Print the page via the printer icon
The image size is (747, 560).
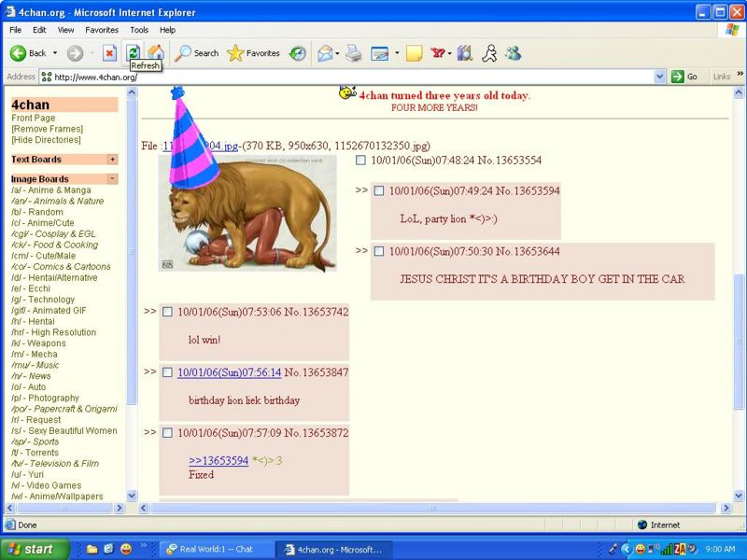354,54
